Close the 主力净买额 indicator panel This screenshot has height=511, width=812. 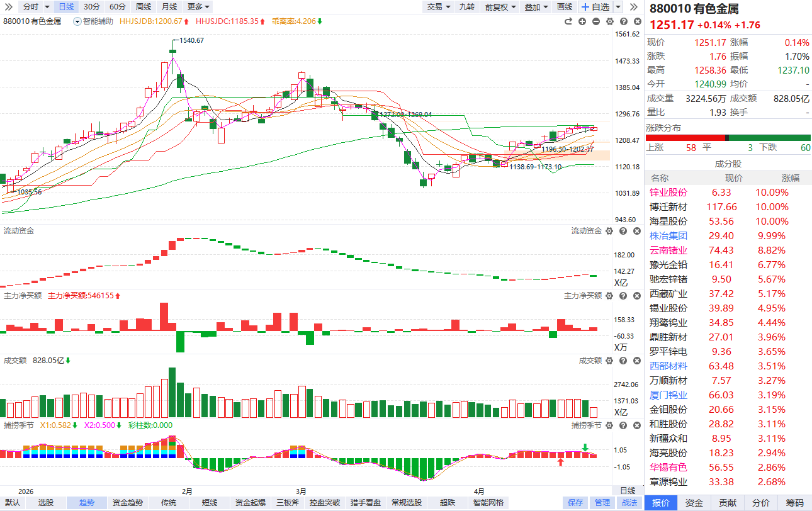coord(636,296)
